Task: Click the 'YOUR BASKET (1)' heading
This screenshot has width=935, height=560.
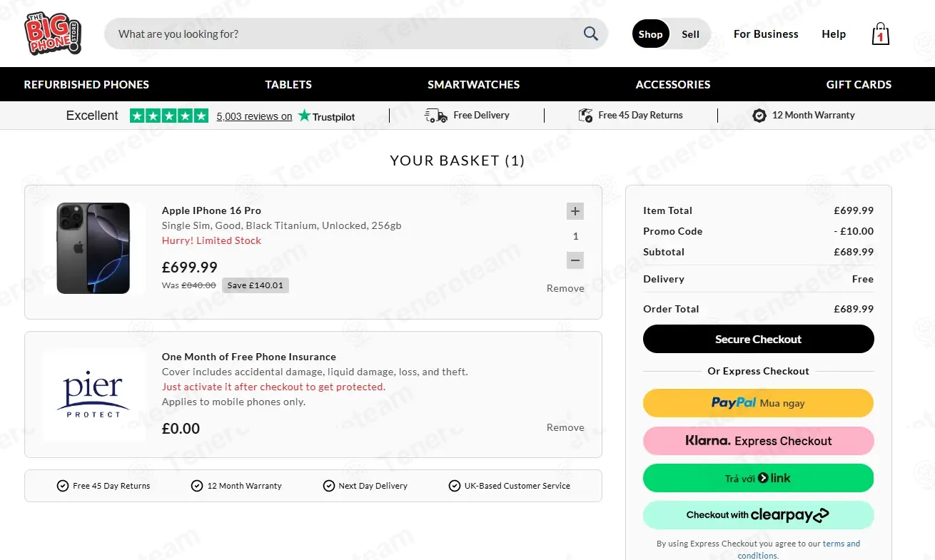Action: [458, 161]
